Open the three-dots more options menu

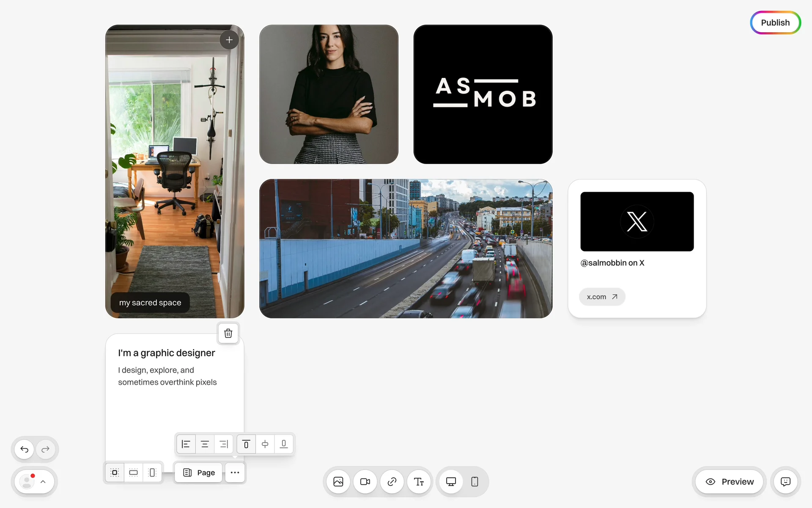pyautogui.click(x=235, y=472)
